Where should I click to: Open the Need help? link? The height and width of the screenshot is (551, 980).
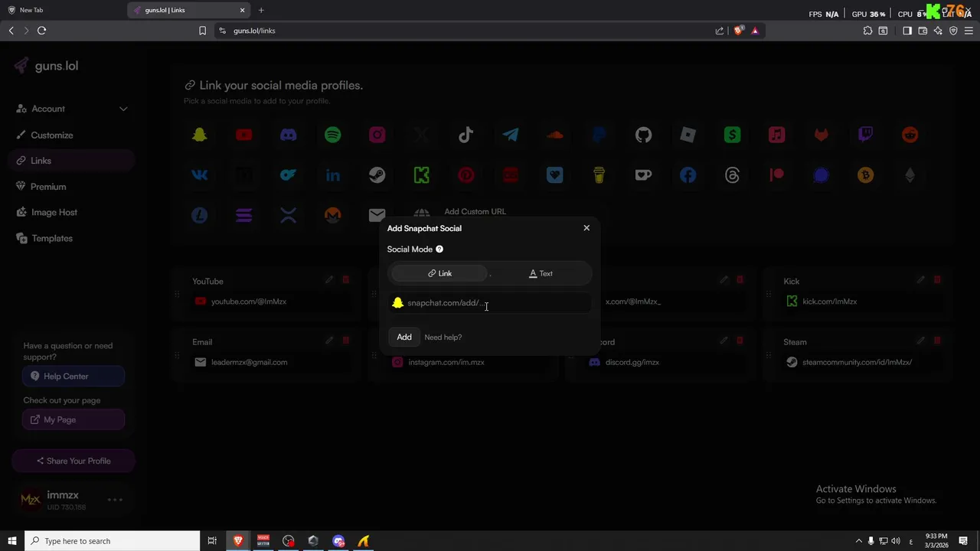point(443,337)
